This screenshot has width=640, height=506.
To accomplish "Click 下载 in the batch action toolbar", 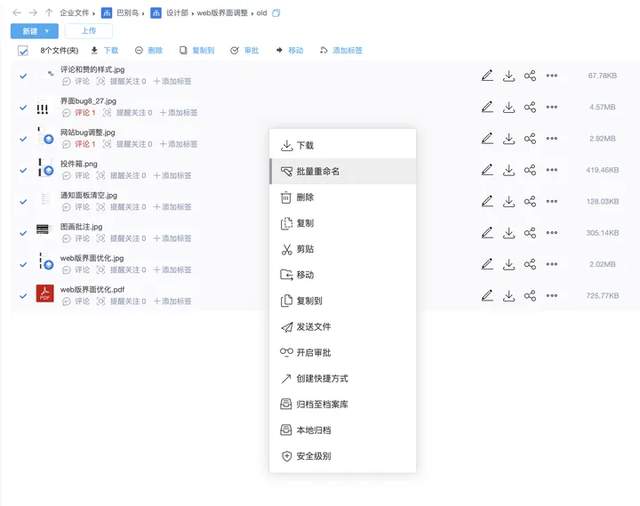I will (105, 51).
